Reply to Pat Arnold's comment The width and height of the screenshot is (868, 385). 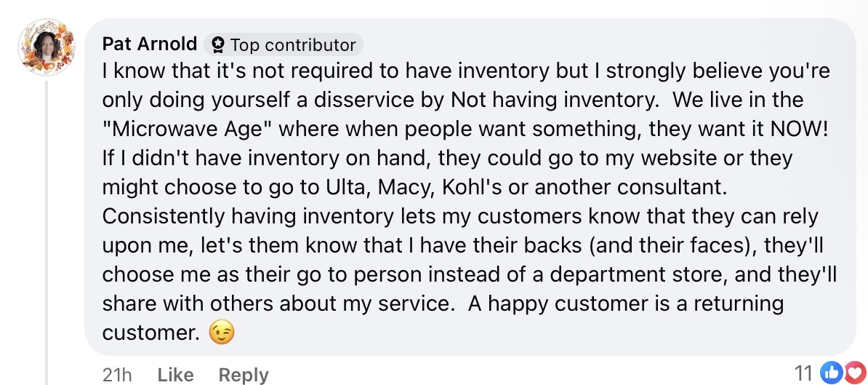click(x=244, y=375)
